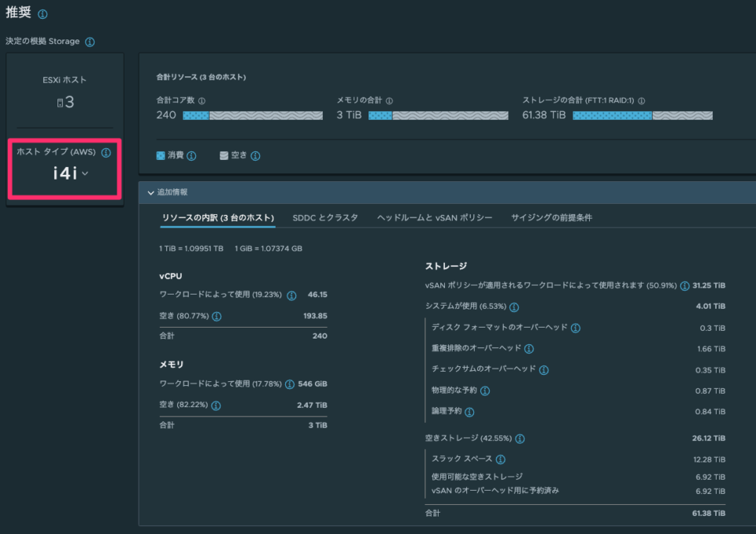Image resolution: width=756 pixels, height=534 pixels.
Task: Collapse the 追加情報 section chevron
Action: (x=151, y=191)
